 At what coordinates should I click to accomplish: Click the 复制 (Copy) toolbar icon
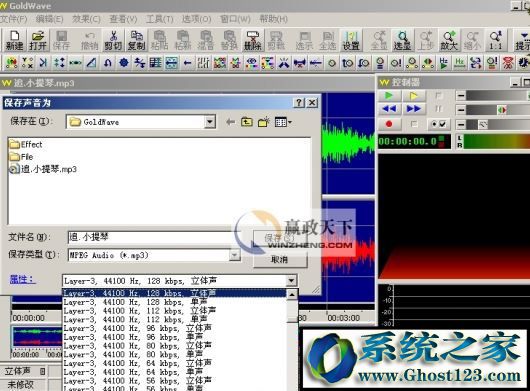pyautogui.click(x=137, y=40)
